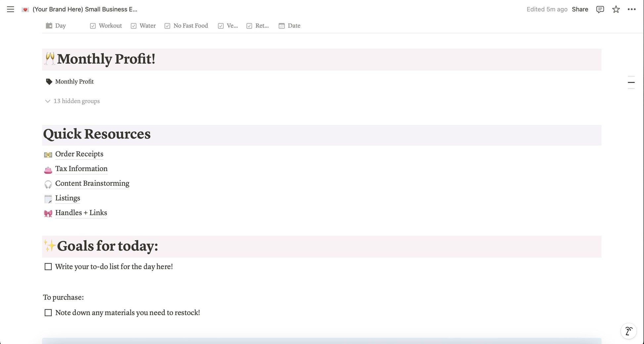
Task: Open the three-dot page options menu
Action: click(x=631, y=9)
